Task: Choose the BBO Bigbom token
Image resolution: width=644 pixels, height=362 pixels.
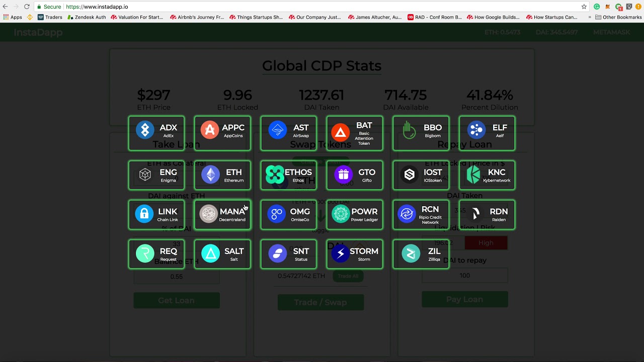Action: tap(421, 133)
